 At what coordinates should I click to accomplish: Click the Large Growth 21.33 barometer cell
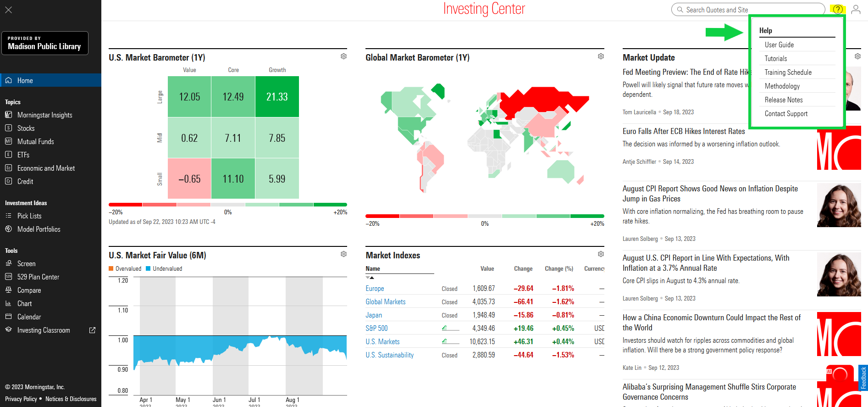pos(277,97)
